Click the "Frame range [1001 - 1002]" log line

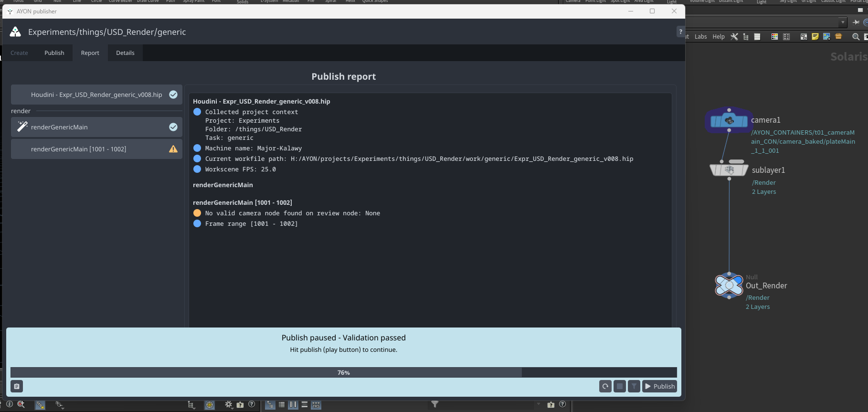(251, 224)
